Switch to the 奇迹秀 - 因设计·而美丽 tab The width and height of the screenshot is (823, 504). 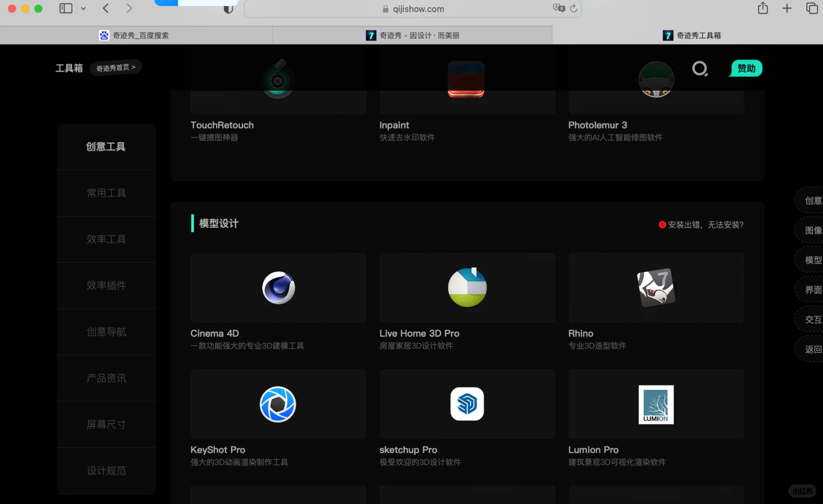413,35
